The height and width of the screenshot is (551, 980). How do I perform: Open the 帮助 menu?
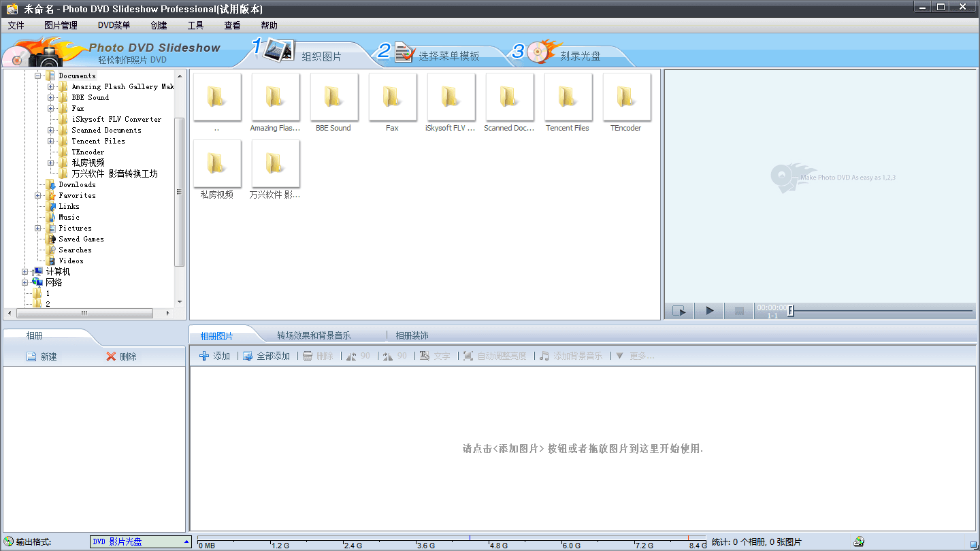269,25
